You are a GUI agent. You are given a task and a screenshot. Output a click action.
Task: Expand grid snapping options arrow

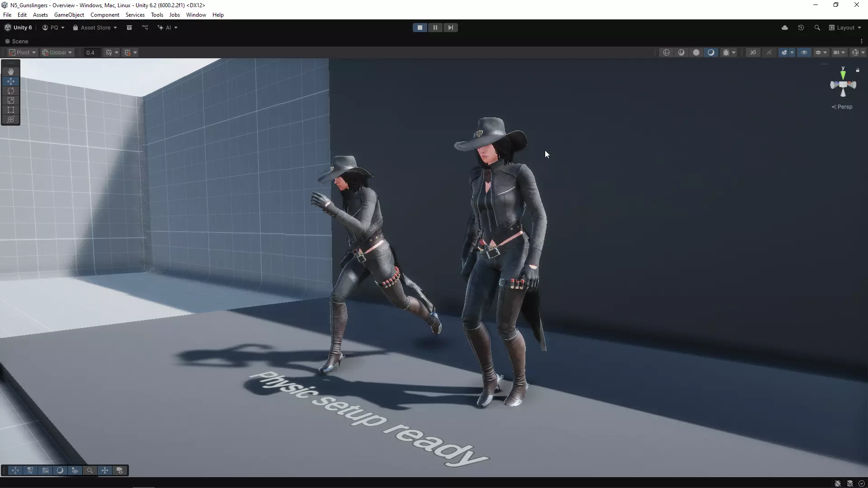point(135,52)
